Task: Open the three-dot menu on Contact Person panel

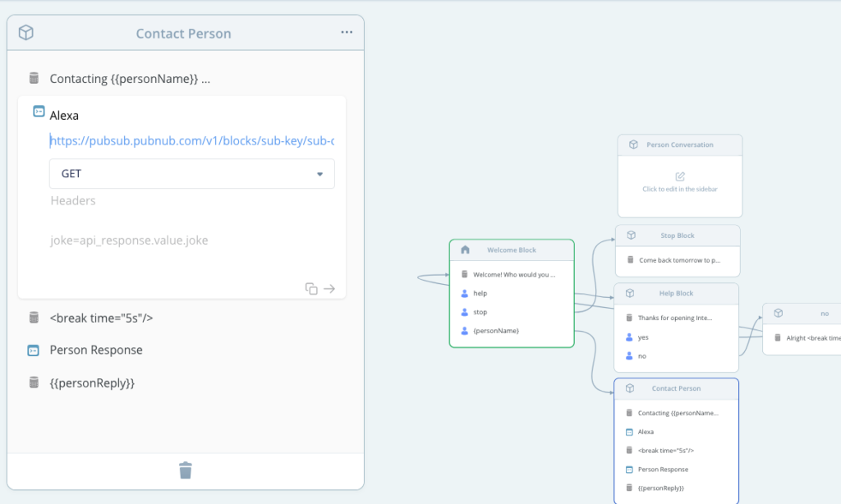Action: tap(346, 31)
